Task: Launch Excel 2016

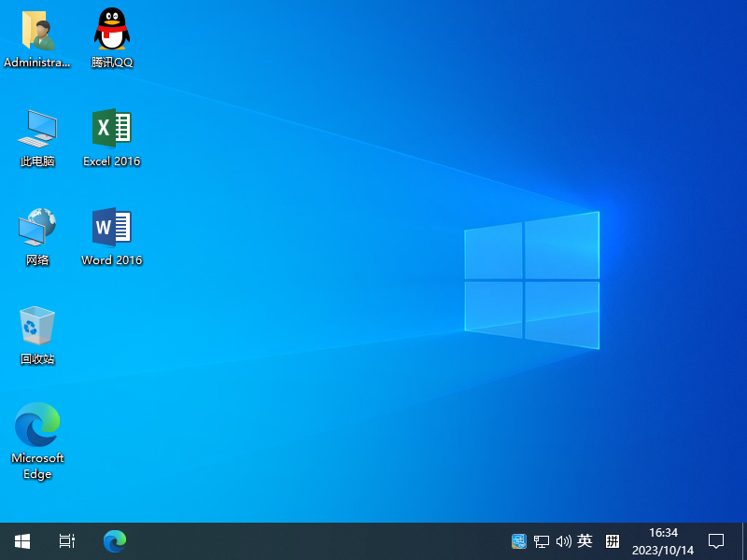Action: pyautogui.click(x=111, y=129)
